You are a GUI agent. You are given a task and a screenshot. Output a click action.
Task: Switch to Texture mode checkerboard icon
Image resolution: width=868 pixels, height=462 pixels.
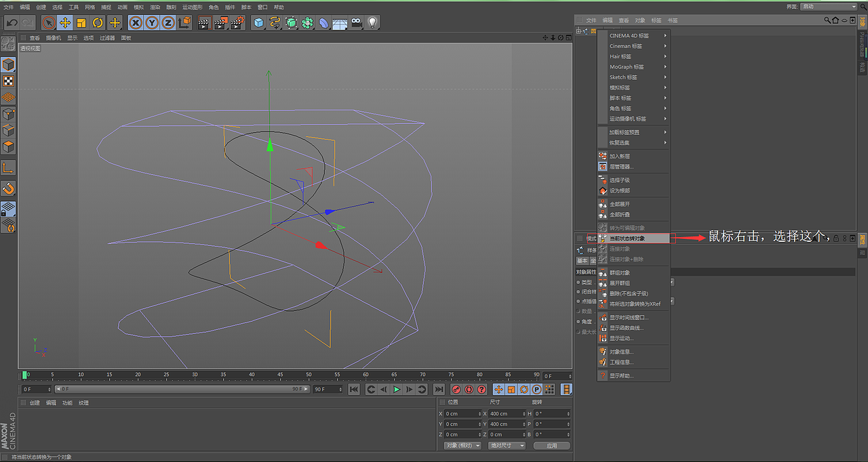(8, 81)
